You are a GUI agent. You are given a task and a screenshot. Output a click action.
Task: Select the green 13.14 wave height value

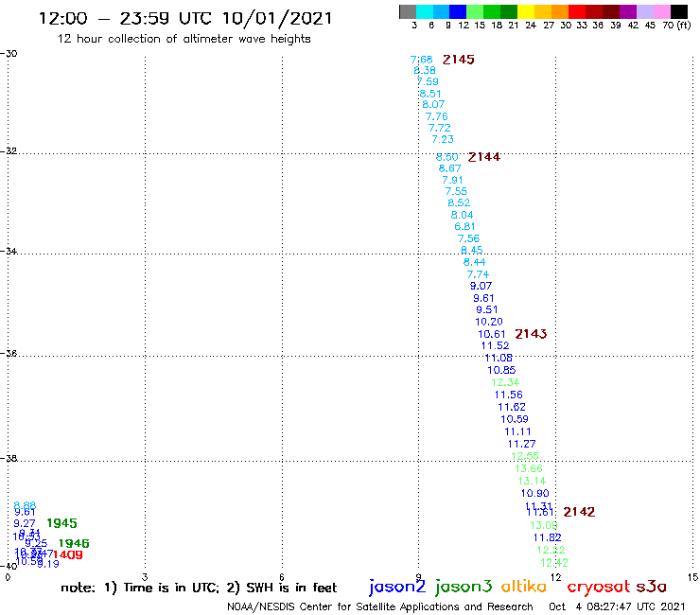(x=532, y=481)
